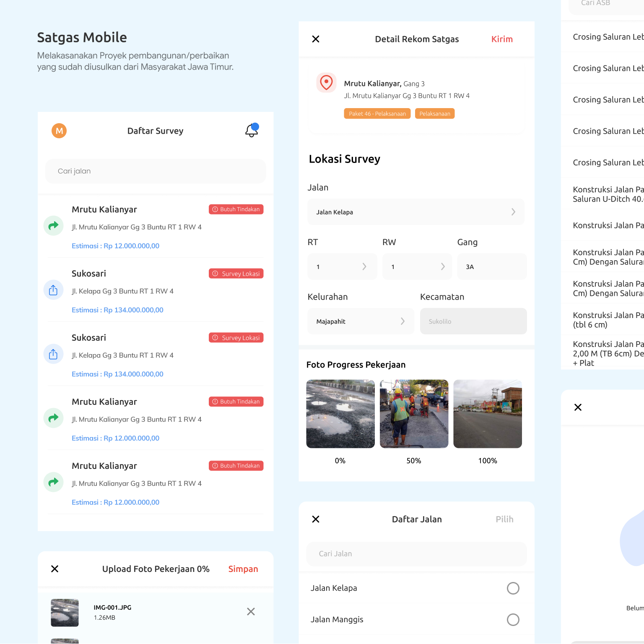Open the 100% progress photo of finished road
This screenshot has height=644, width=644.
point(488,414)
